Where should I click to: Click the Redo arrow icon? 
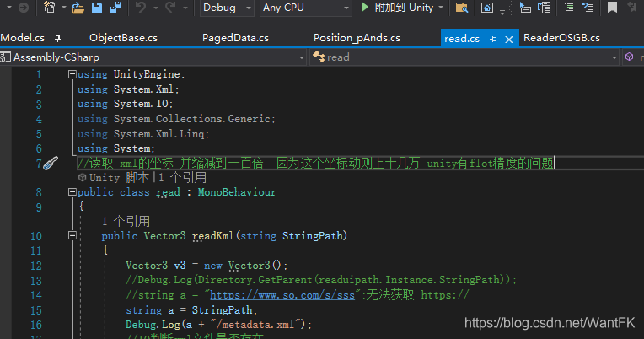(x=170, y=7)
